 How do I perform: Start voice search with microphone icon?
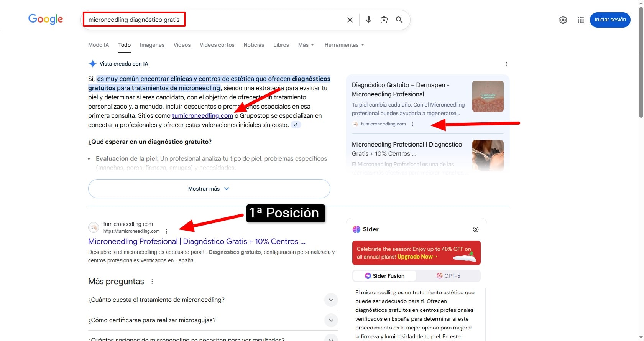click(x=368, y=20)
